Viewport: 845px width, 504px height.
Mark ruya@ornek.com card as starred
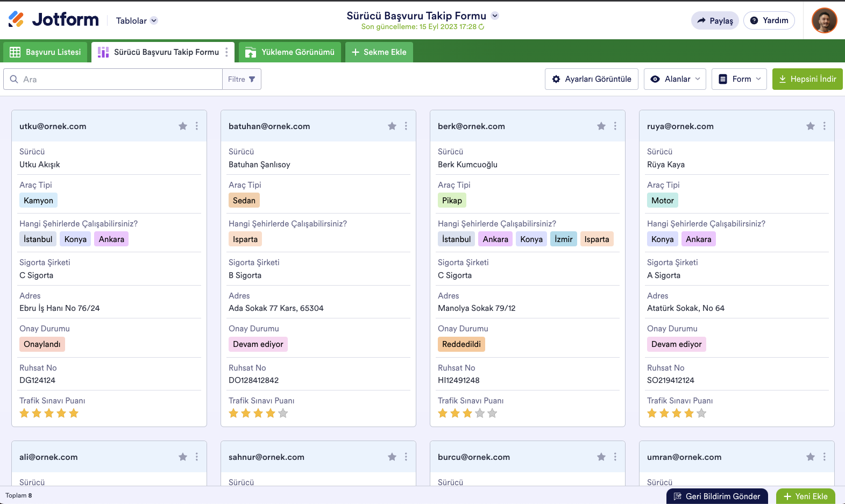811,126
